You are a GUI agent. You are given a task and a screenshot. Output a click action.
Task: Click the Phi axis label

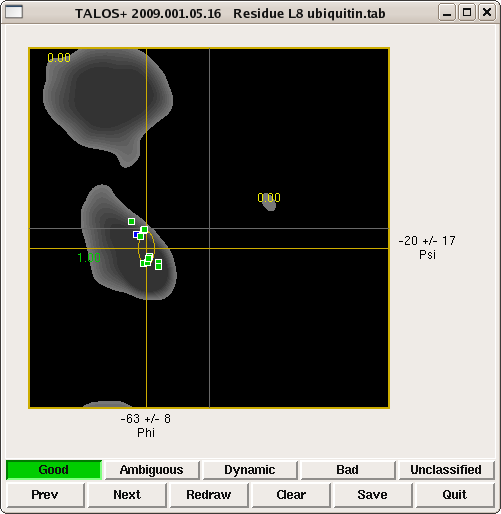[146, 433]
